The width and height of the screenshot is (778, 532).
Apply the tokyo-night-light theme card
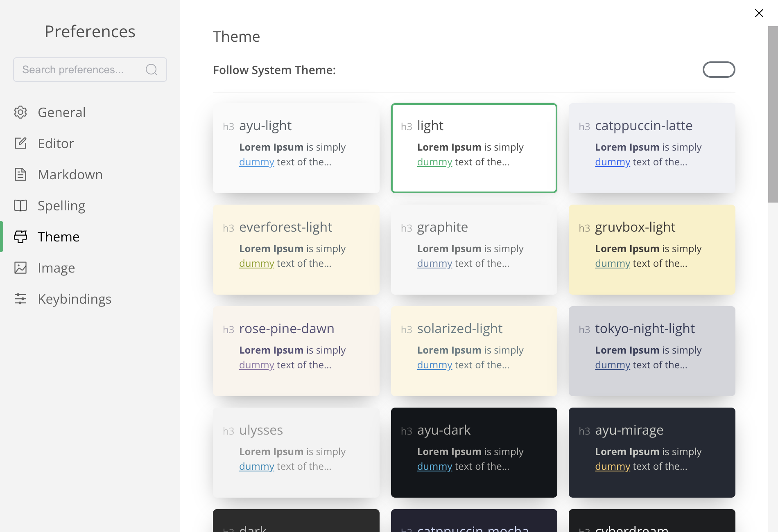(652, 351)
